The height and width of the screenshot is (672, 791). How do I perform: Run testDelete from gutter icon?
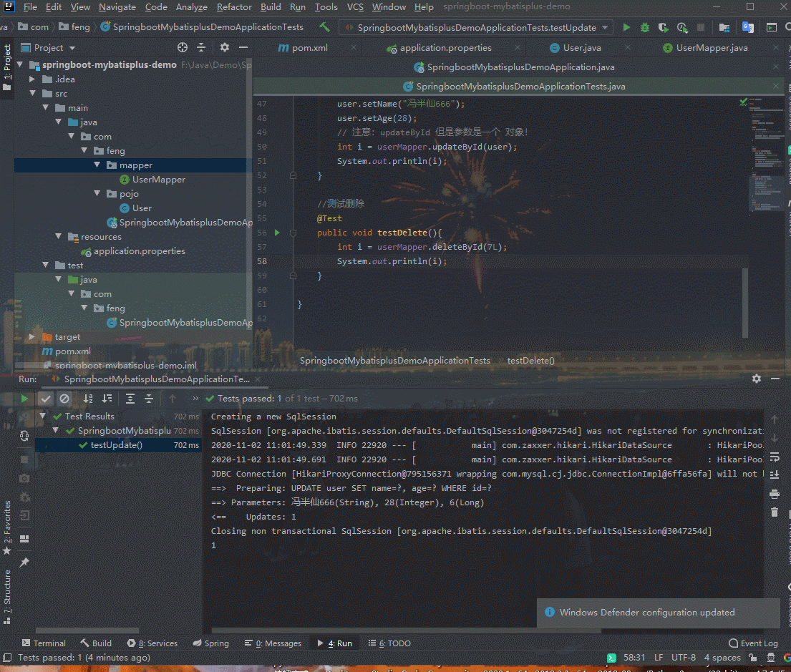(277, 233)
